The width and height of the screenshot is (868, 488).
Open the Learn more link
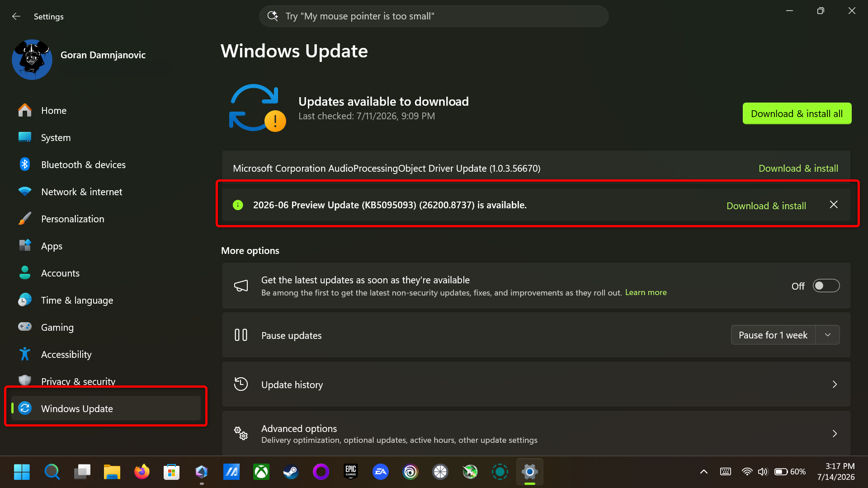pos(646,292)
